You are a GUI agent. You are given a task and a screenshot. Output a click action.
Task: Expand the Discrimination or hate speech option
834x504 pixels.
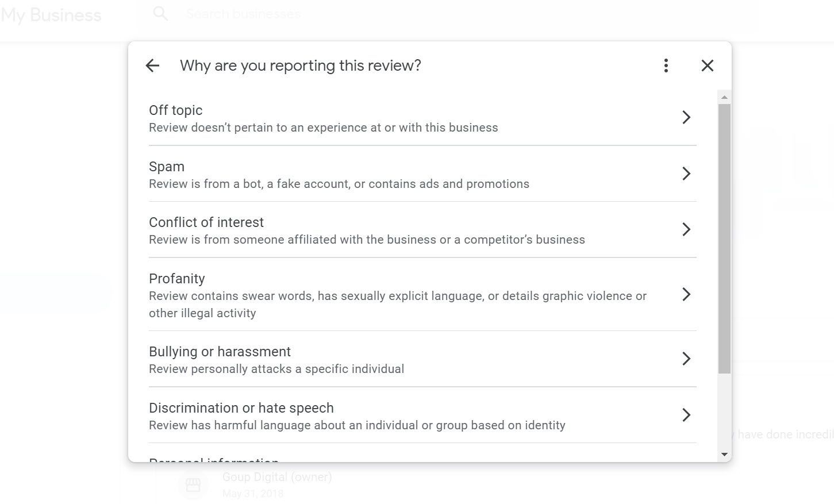point(686,415)
